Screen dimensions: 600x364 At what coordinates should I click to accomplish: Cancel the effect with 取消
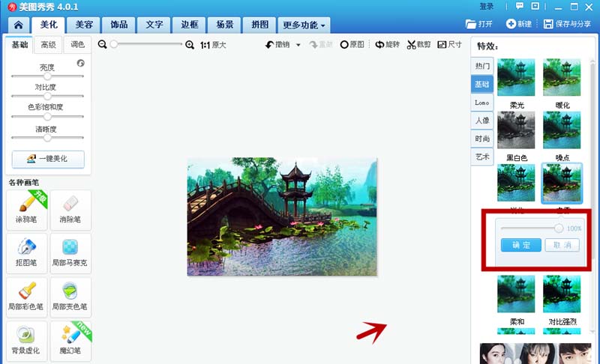click(x=562, y=245)
